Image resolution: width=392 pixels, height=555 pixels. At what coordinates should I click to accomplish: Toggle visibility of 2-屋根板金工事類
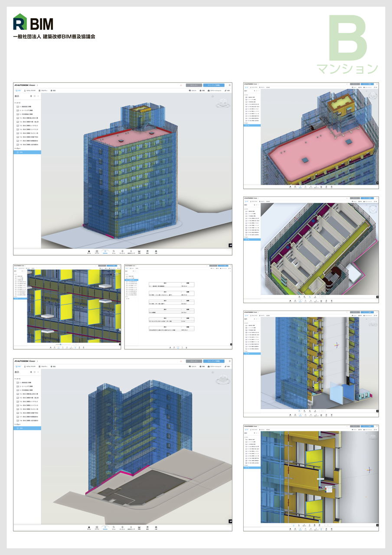point(17,107)
